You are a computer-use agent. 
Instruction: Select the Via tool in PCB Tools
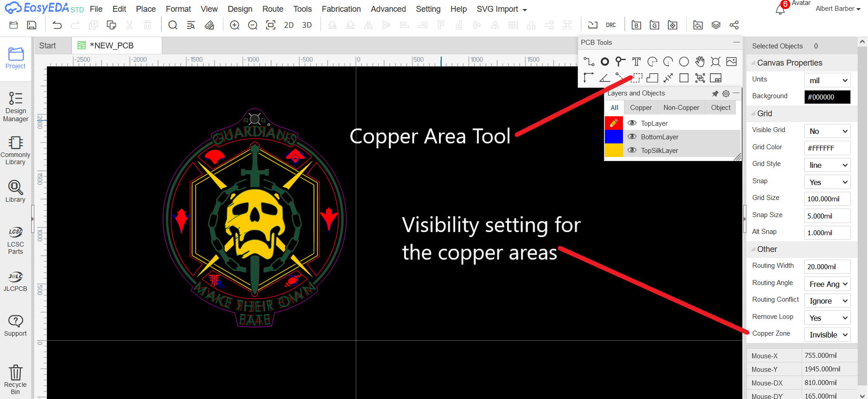(621, 62)
